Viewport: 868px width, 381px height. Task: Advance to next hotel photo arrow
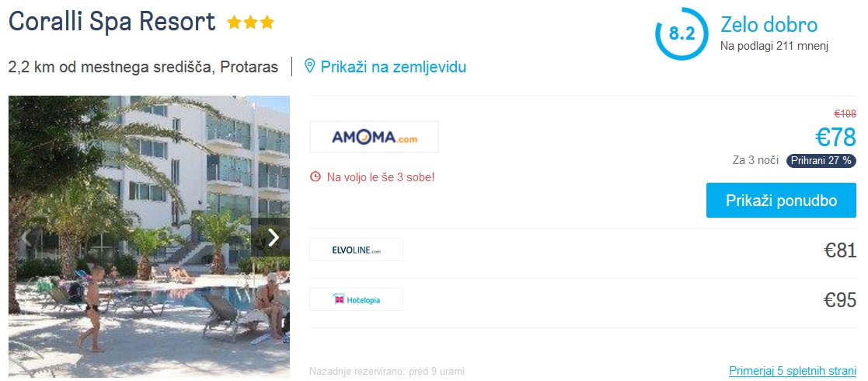tap(274, 237)
